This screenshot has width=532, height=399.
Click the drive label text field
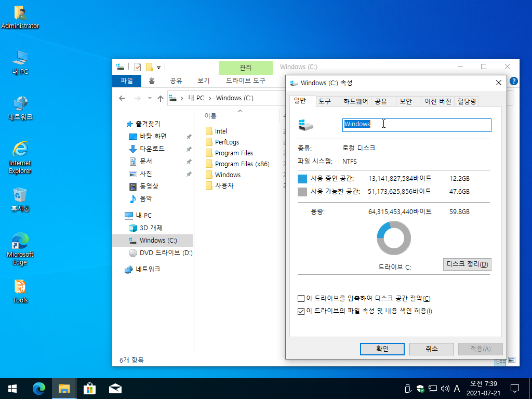417,125
